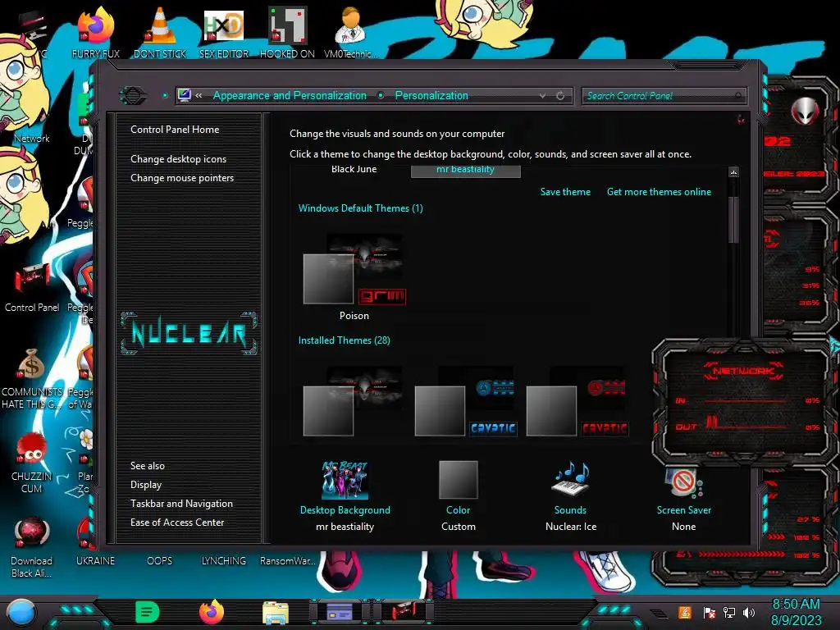The height and width of the screenshot is (630, 840).
Task: Click Change desktop icons
Action: click(178, 159)
